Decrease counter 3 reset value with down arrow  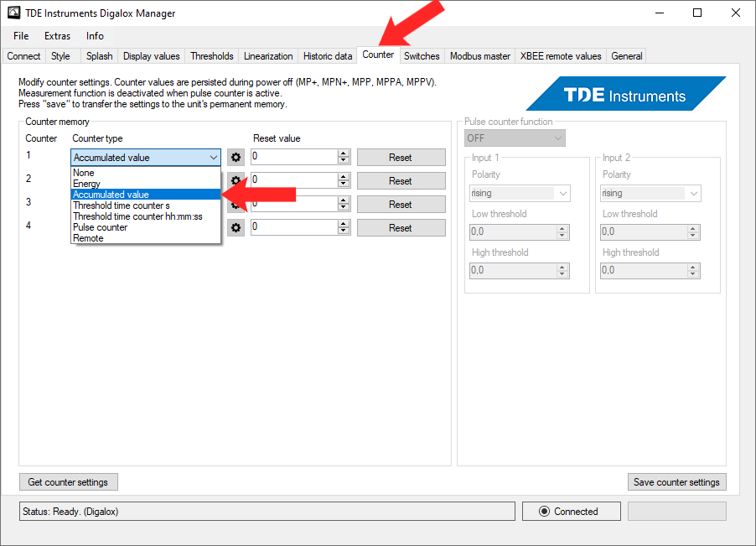tap(344, 207)
